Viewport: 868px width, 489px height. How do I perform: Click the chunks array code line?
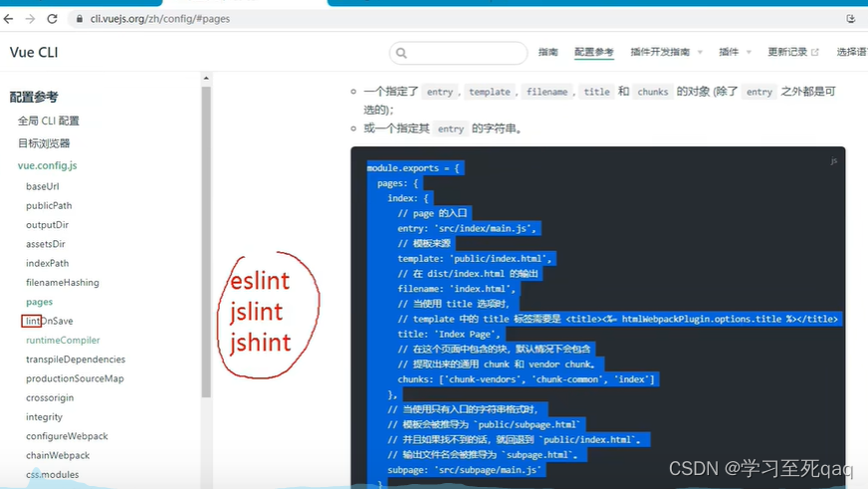pyautogui.click(x=526, y=379)
